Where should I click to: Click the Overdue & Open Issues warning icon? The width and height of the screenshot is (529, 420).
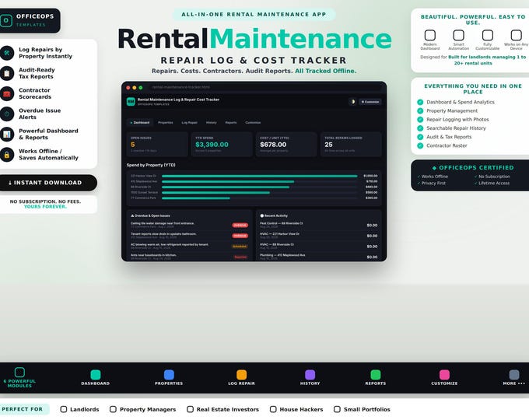(132, 215)
